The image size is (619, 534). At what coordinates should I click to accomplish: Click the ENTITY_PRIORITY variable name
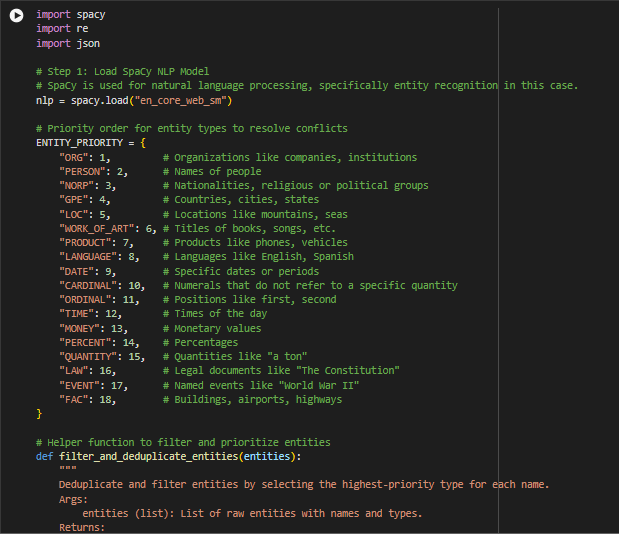79,143
